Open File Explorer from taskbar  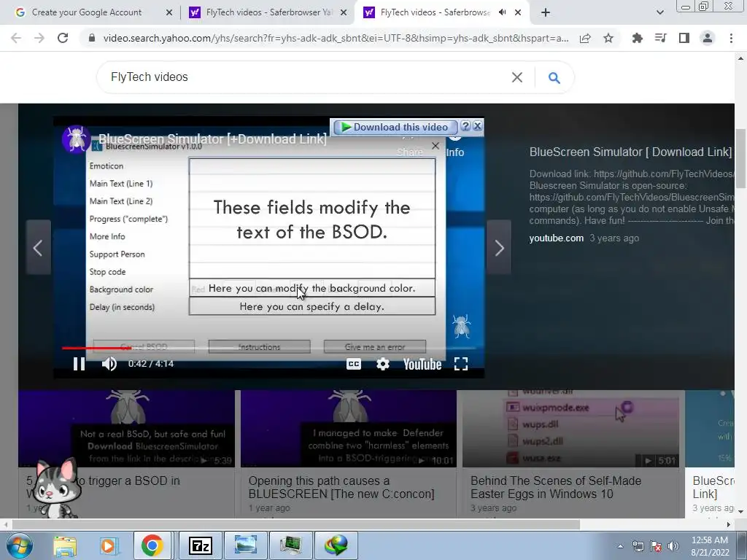(x=65, y=545)
